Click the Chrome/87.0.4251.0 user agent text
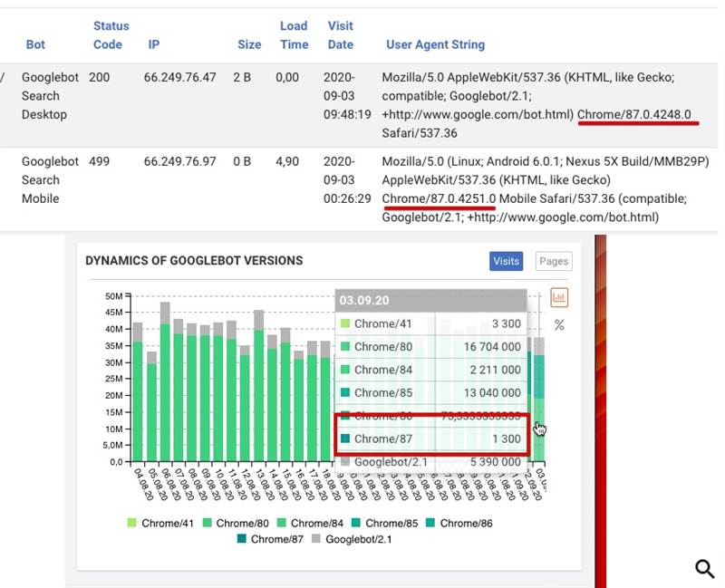The image size is (725, 588). [439, 198]
